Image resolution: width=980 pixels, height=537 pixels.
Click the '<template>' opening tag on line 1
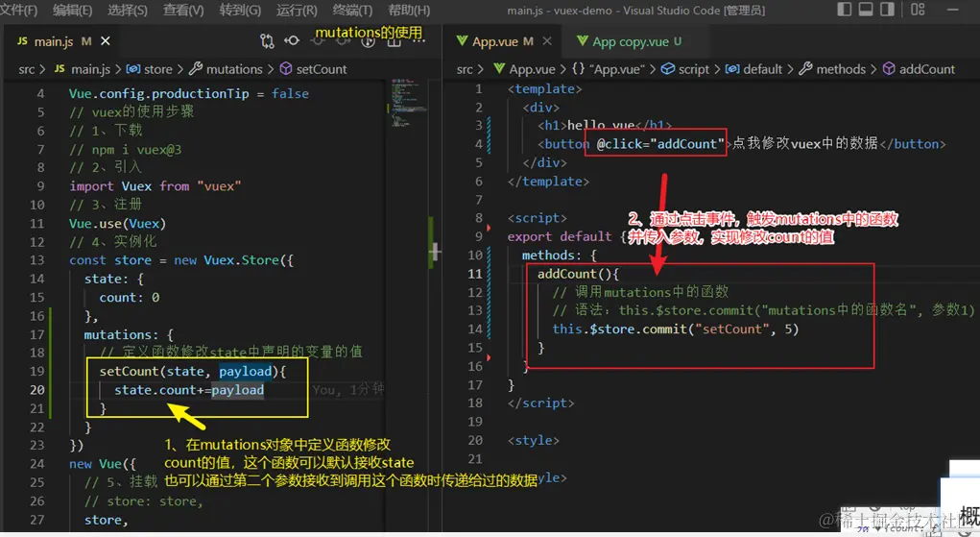coord(544,89)
